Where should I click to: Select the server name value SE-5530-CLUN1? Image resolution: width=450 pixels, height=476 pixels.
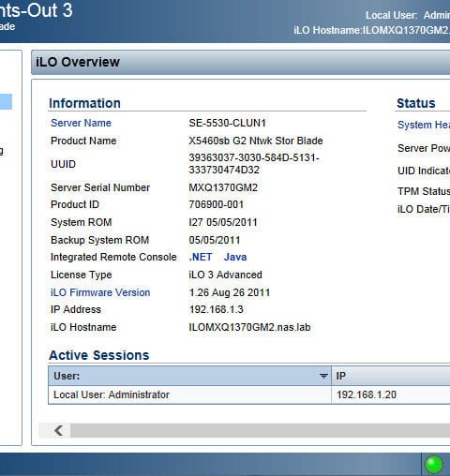(227, 123)
